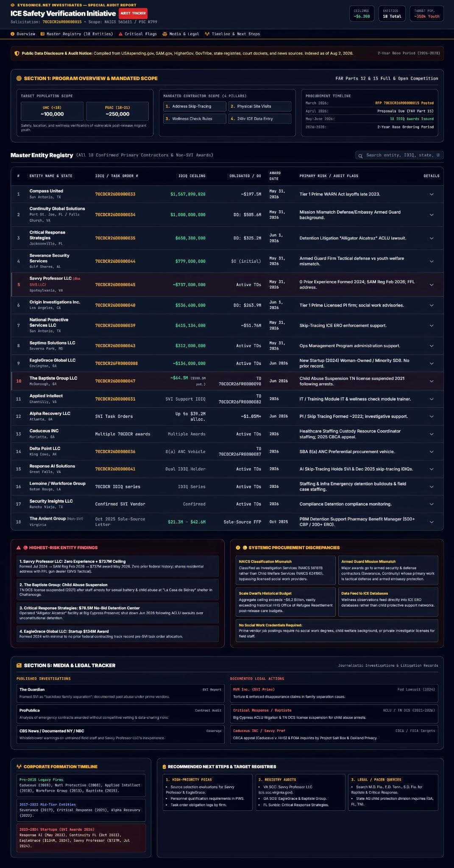Open IDIQ link 70CDCR26FR0000088

tap(117, 363)
